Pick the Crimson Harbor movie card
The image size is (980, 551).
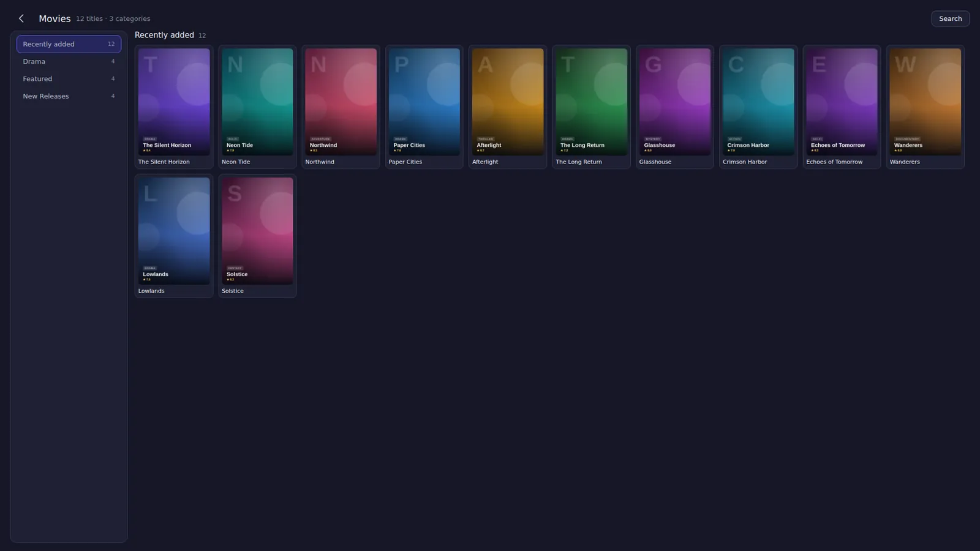tap(758, 107)
